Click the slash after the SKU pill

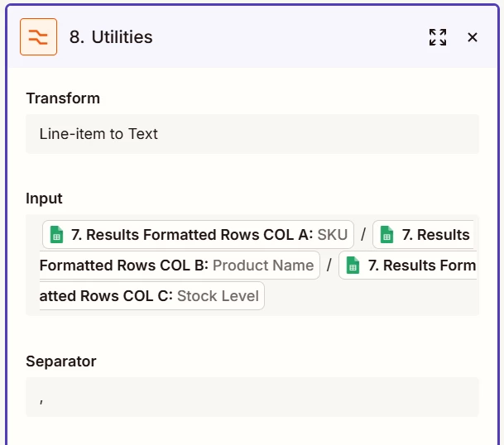(x=362, y=235)
